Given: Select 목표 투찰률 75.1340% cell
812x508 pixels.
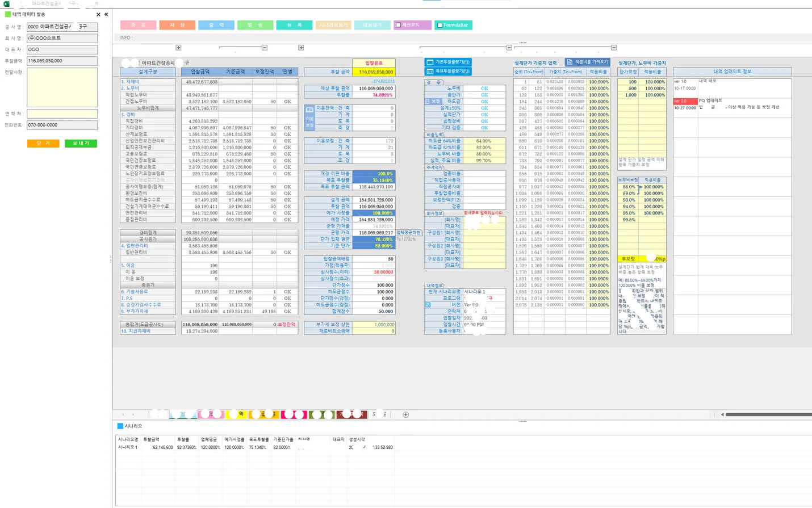Looking at the screenshot, I should point(374,180).
